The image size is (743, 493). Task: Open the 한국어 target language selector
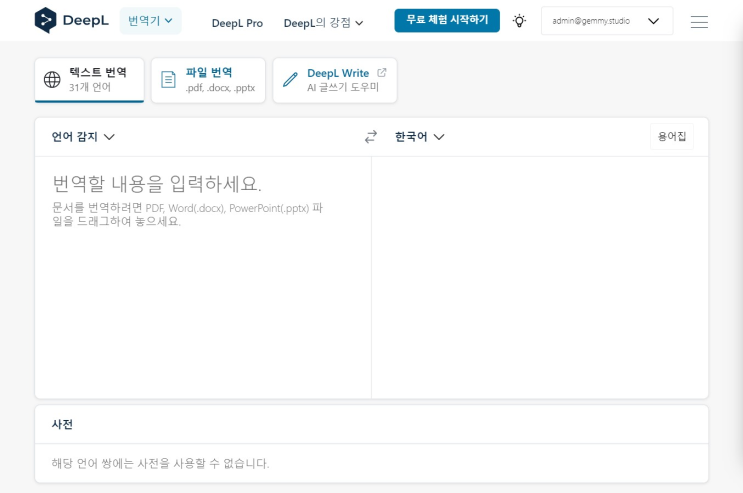pos(419,137)
